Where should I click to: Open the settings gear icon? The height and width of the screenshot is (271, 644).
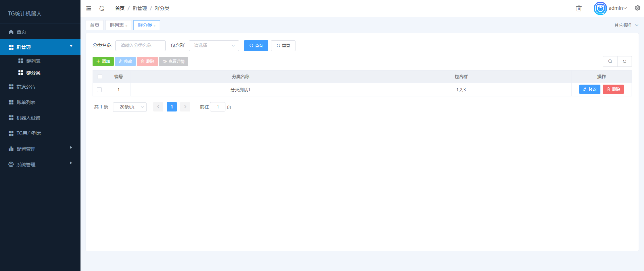(x=637, y=8)
